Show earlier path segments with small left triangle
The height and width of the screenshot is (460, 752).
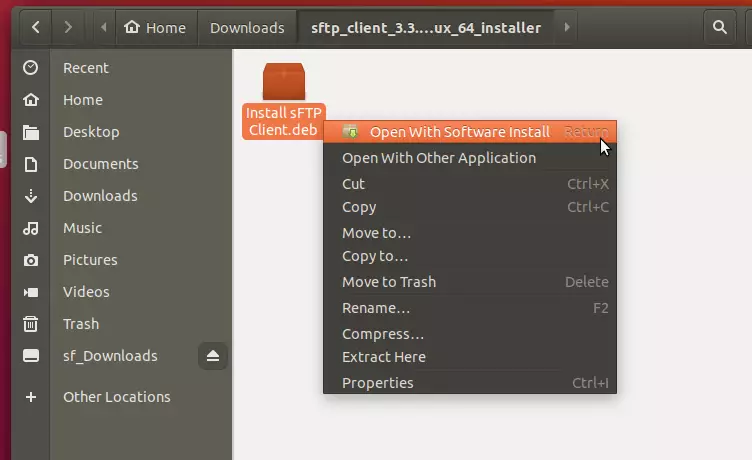[x=103, y=27]
